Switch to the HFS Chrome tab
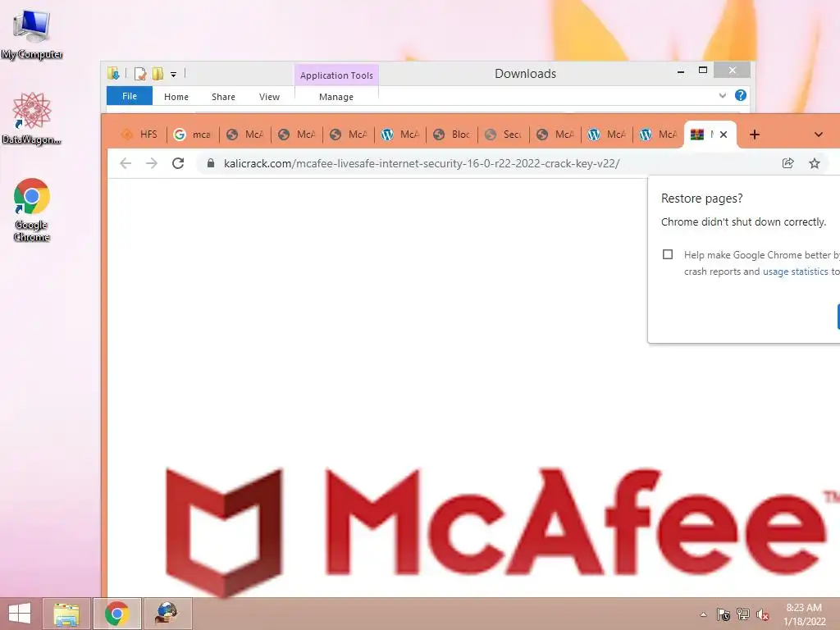The image size is (840, 630). point(140,135)
